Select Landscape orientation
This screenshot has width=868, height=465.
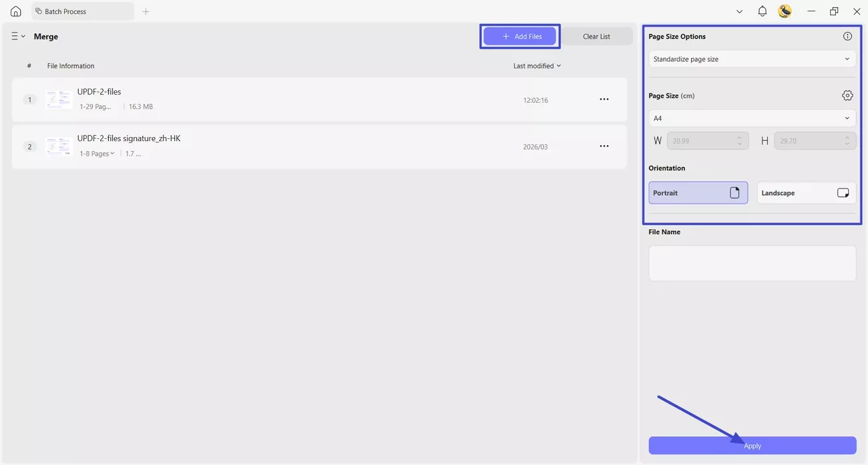point(806,192)
